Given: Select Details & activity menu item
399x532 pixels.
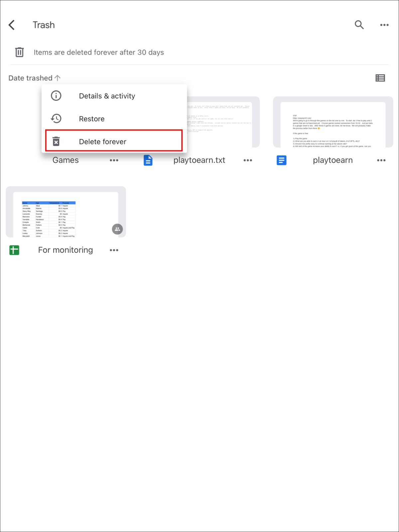Looking at the screenshot, I should [107, 96].
